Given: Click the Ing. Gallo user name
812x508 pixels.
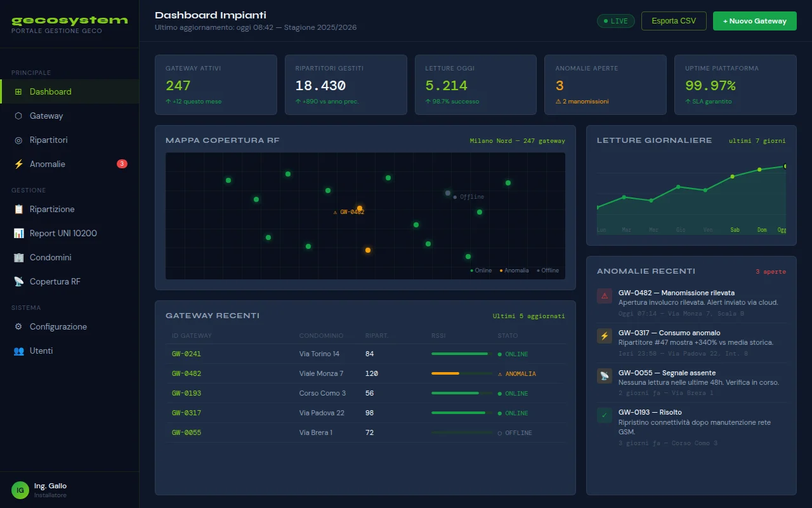Looking at the screenshot, I should pyautogui.click(x=50, y=486).
